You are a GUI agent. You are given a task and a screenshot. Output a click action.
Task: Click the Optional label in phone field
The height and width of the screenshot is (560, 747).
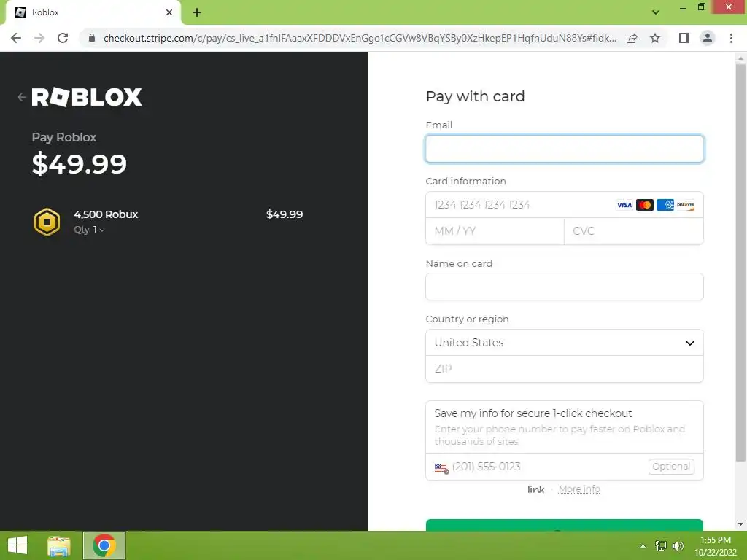[x=671, y=467]
